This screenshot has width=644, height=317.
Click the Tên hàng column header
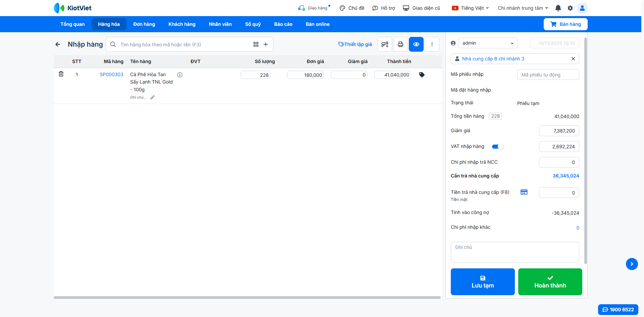pyautogui.click(x=141, y=61)
